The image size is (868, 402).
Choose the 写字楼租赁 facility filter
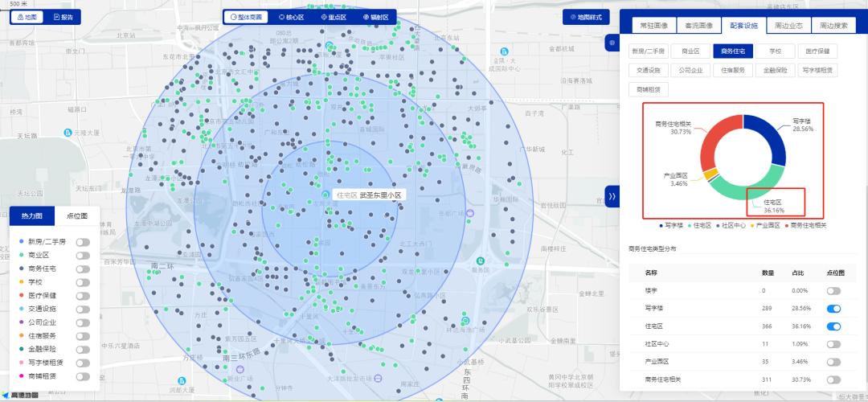pos(817,70)
